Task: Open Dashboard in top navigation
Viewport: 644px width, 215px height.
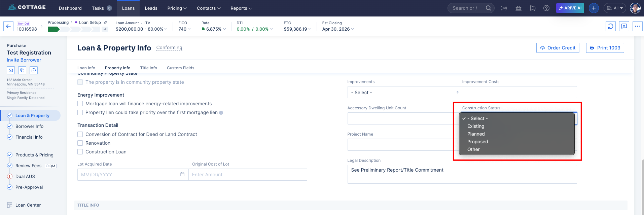Action: point(70,8)
